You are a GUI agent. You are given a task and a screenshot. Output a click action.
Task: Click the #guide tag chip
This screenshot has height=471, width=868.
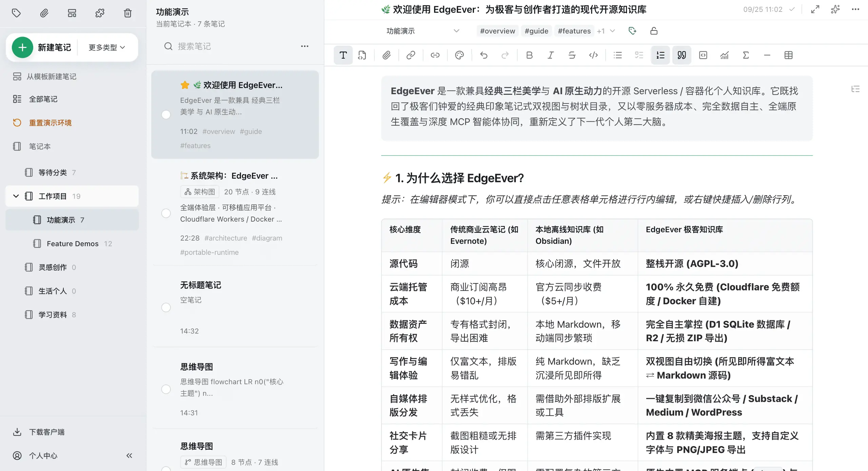click(x=536, y=31)
